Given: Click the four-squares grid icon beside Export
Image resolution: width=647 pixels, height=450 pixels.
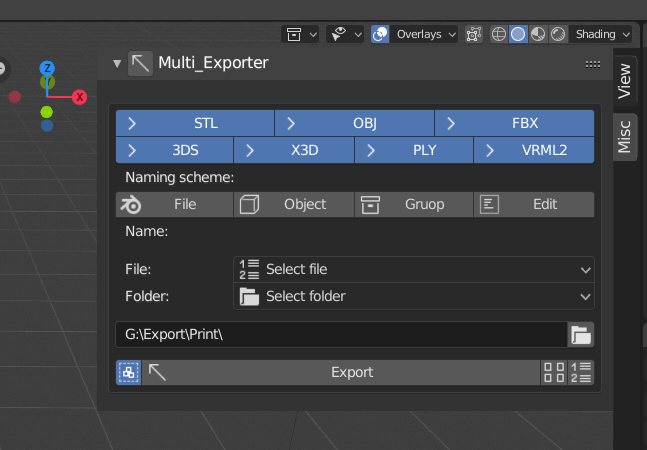Looking at the screenshot, I should point(553,372).
